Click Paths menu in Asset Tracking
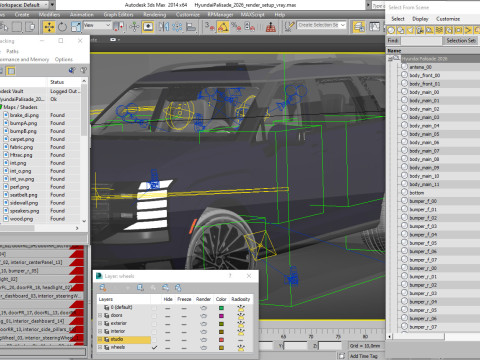 tap(12, 51)
